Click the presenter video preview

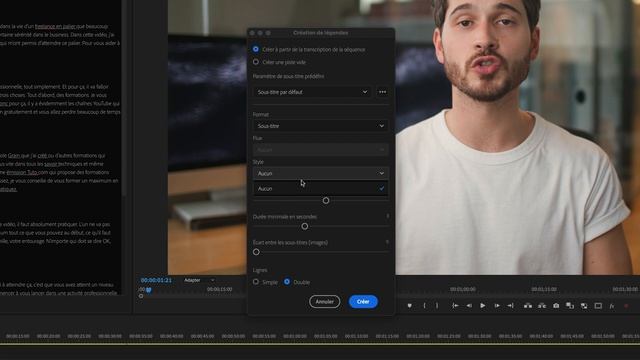click(517, 137)
